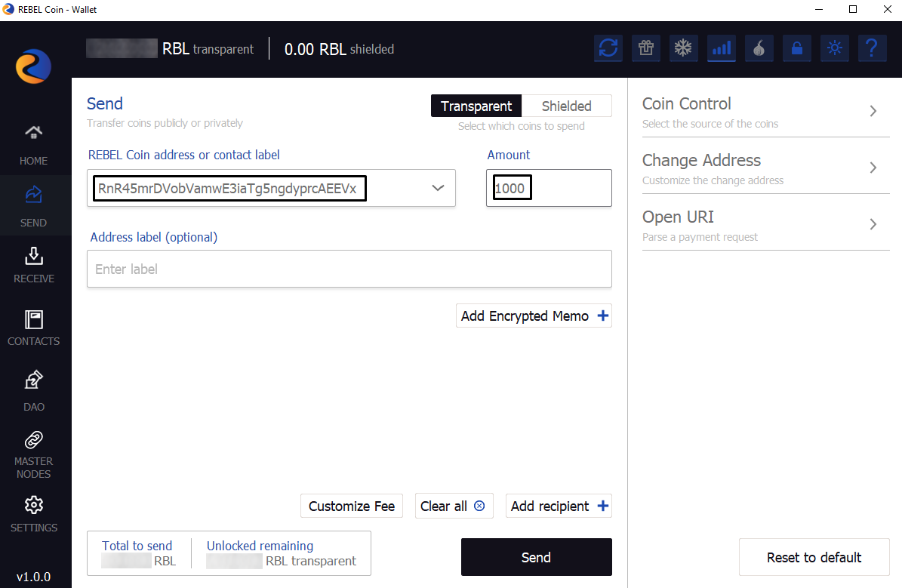Click Add recipient button
The width and height of the screenshot is (902, 588).
(x=559, y=506)
